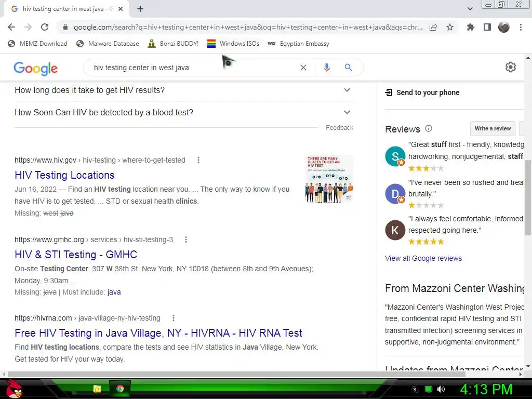Start voice search with microphone
The image size is (532, 399).
(x=327, y=68)
